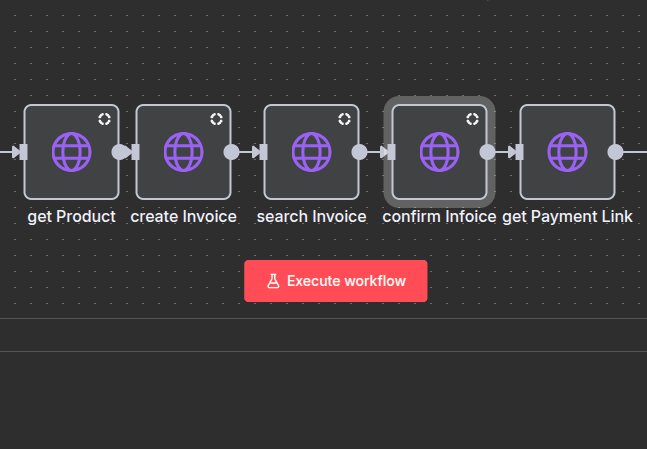Screen dimensions: 647x449
Task: Click the search Invoice node globe icon
Action: pos(311,152)
